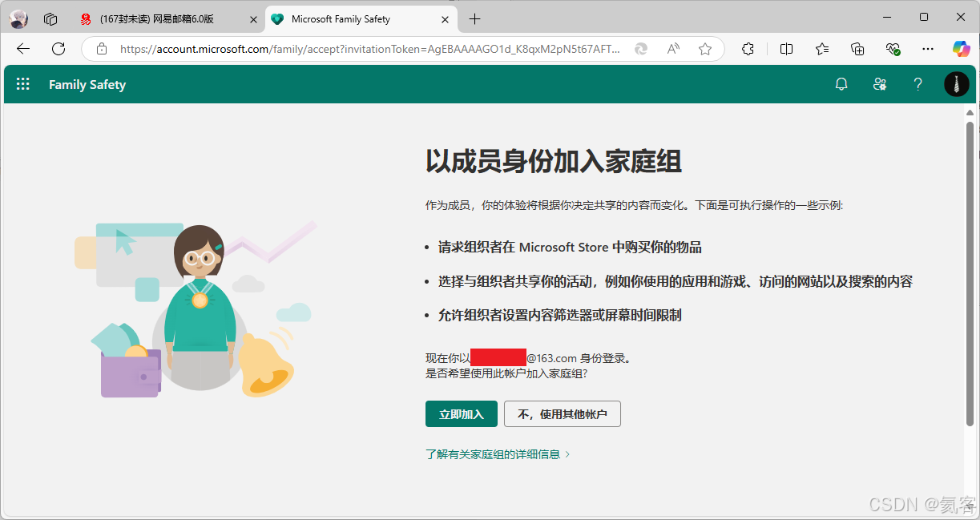Screen dimensions: 980x520
Task: Click the bullet text 允许组织者设置内容筛选器或屏幕时间限制
Action: click(x=559, y=316)
